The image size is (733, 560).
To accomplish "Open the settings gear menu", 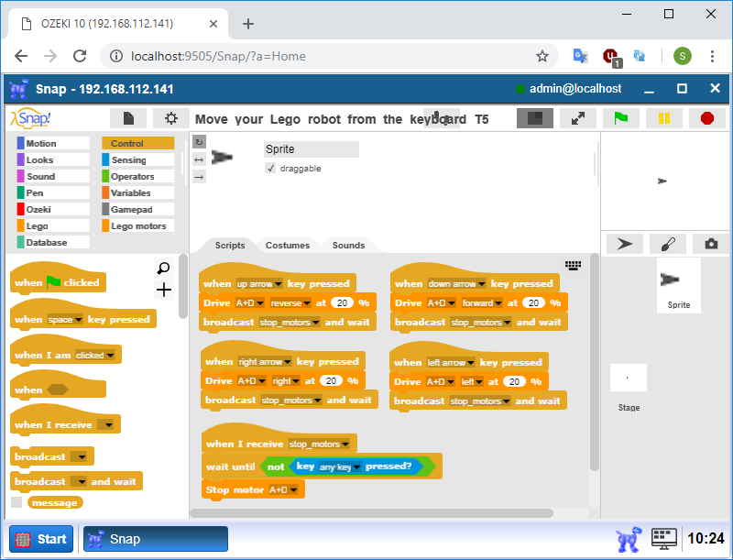I will pyautogui.click(x=171, y=118).
